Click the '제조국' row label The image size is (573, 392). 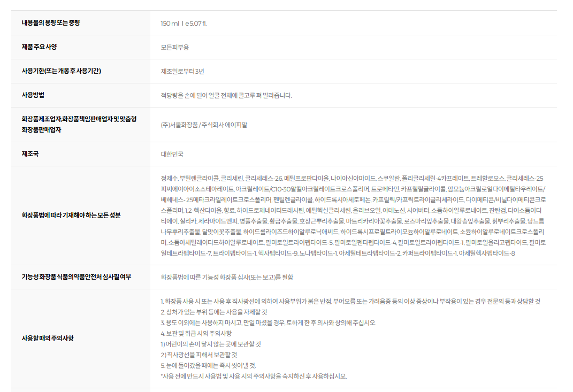coord(30,154)
